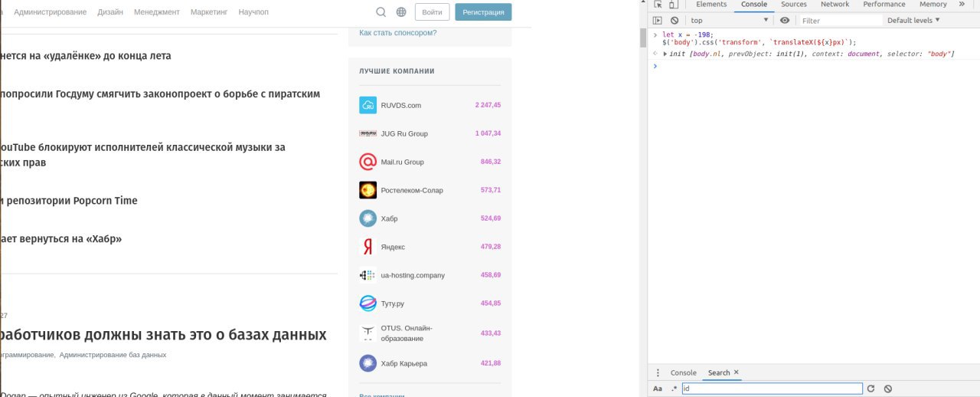The image size is (980, 397).
Task: Click the RUVDS.com company logo
Action: coord(367,105)
